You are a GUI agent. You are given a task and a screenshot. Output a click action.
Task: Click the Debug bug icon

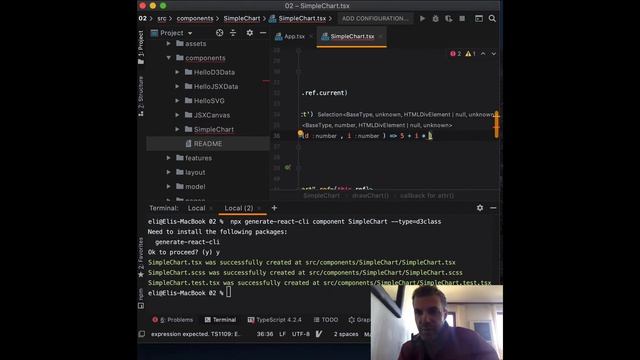click(x=436, y=18)
